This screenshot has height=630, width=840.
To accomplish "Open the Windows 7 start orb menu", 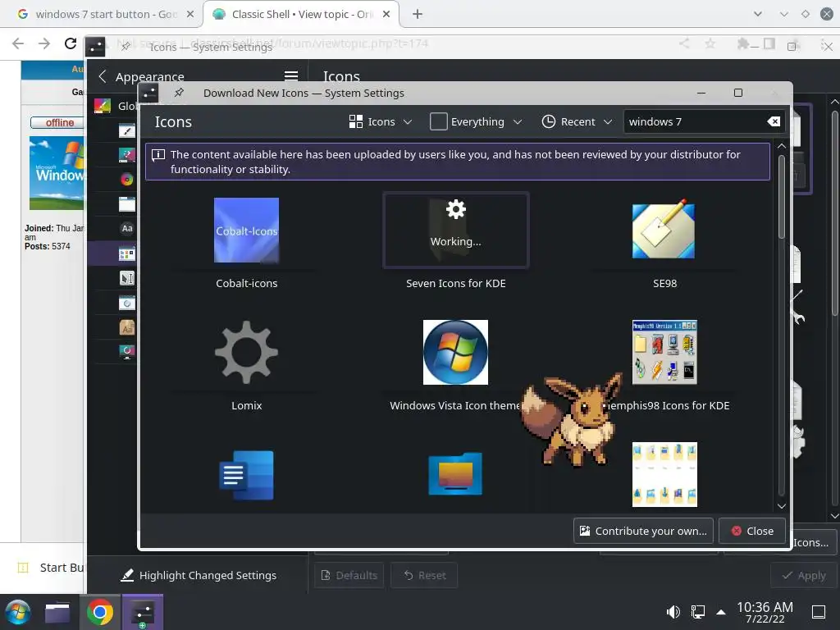I will click(18, 612).
